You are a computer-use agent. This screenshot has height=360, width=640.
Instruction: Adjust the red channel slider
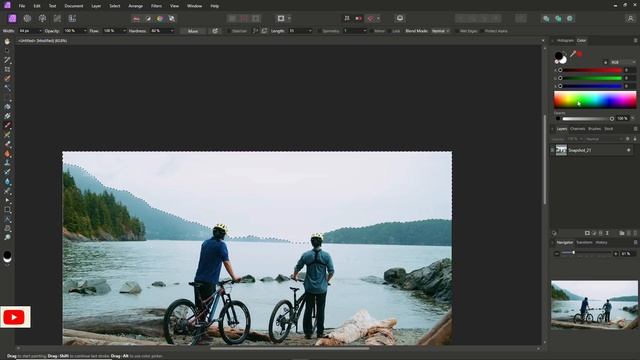pos(591,70)
